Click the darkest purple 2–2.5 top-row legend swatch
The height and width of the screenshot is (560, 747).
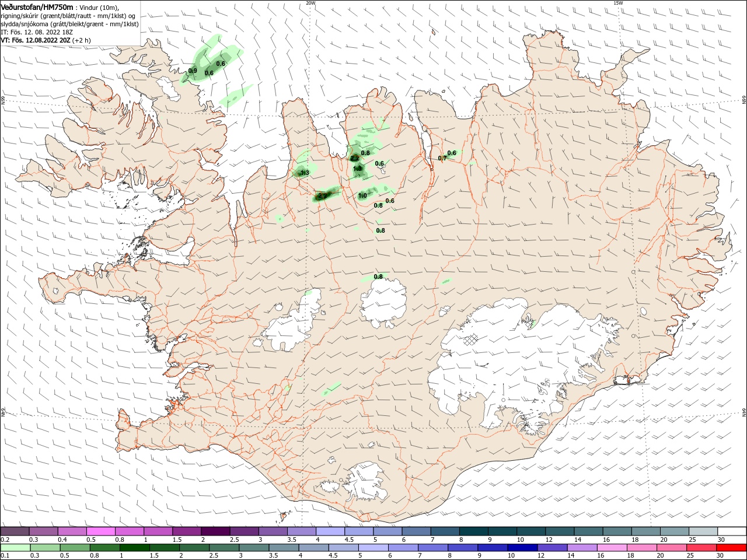click(216, 531)
